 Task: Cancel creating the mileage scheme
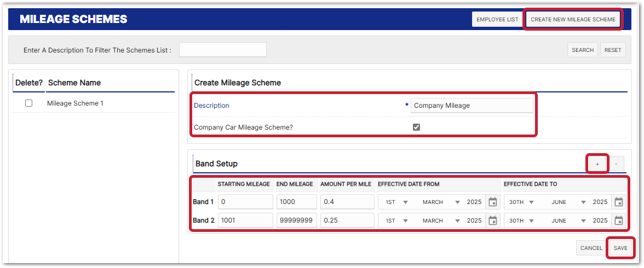[591, 248]
